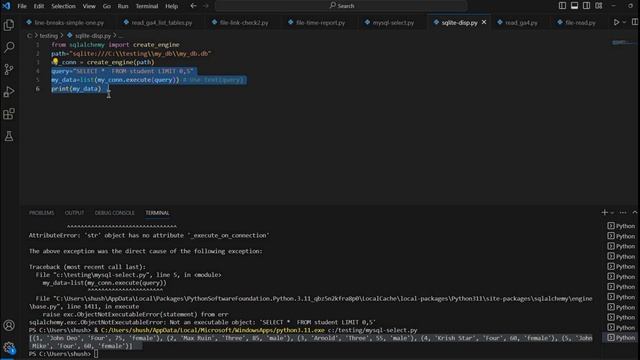Image resolution: width=640 pixels, height=360 pixels.
Task: Click the 'AttributeError' line in terminal
Action: 149,236
